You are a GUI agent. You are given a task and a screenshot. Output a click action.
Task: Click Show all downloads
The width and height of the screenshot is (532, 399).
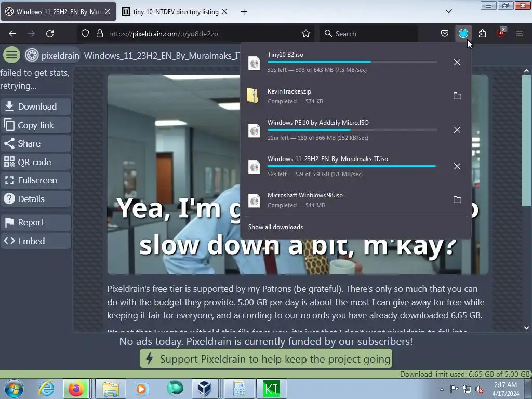click(x=275, y=227)
